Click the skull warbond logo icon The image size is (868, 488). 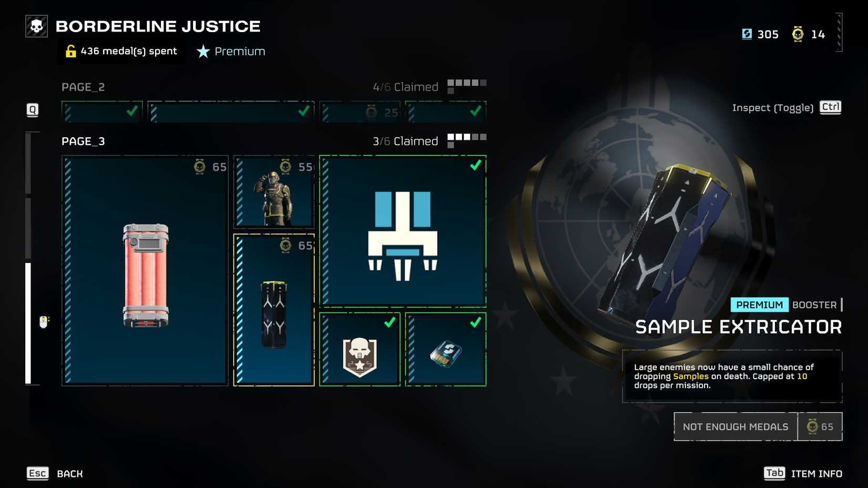[37, 26]
